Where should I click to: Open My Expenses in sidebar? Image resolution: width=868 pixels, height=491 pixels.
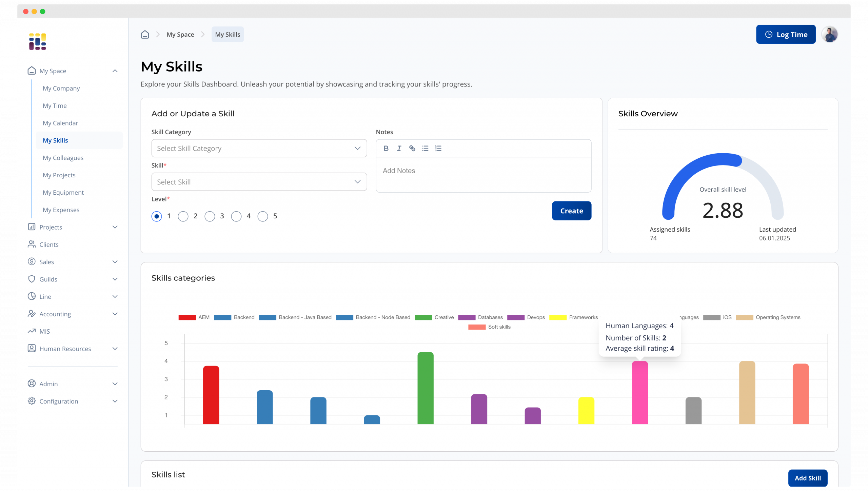[x=61, y=210]
